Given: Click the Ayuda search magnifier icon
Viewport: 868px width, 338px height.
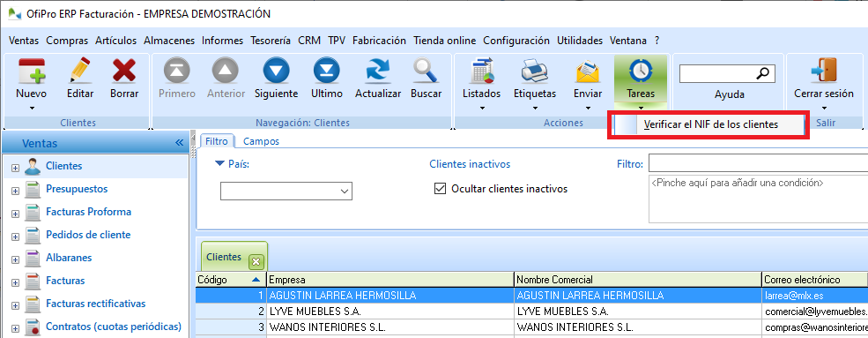Looking at the screenshot, I should [763, 72].
